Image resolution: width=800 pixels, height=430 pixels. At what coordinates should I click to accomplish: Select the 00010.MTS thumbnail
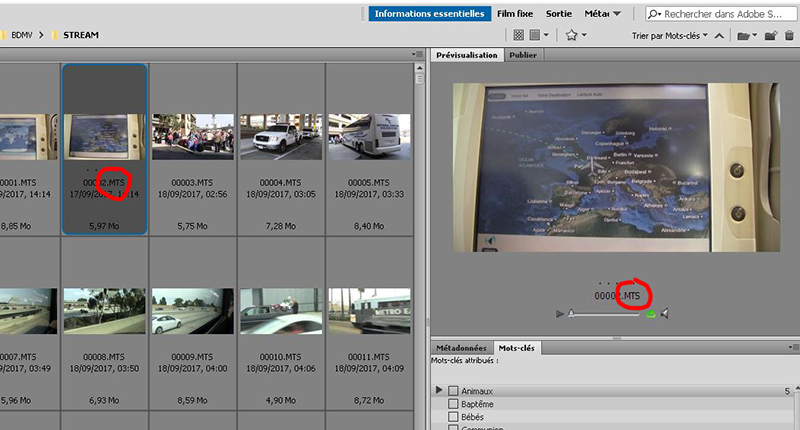click(x=281, y=311)
